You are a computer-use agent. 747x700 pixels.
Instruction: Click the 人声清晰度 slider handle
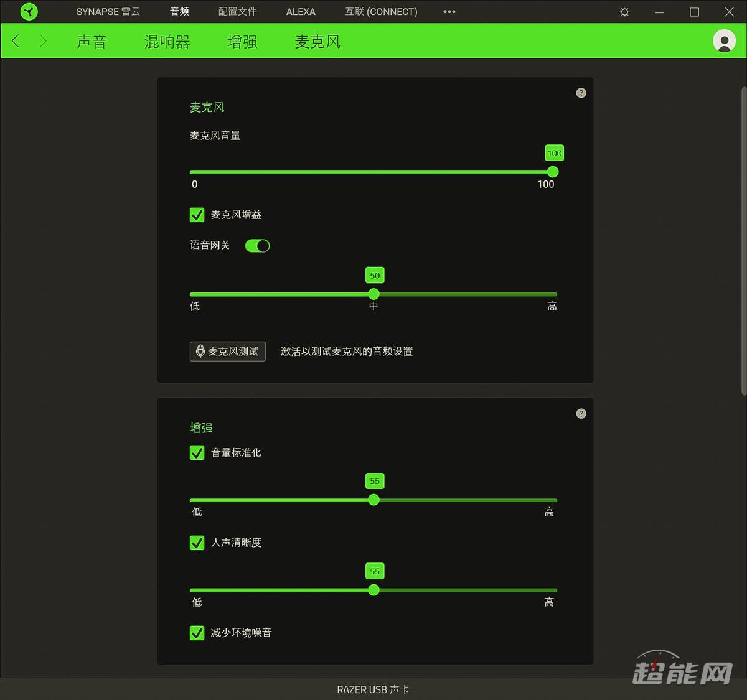tap(374, 590)
